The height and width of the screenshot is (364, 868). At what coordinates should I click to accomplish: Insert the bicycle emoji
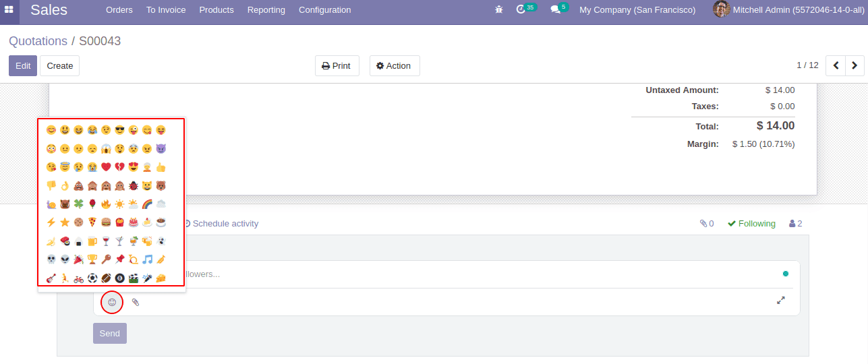pos(78,278)
